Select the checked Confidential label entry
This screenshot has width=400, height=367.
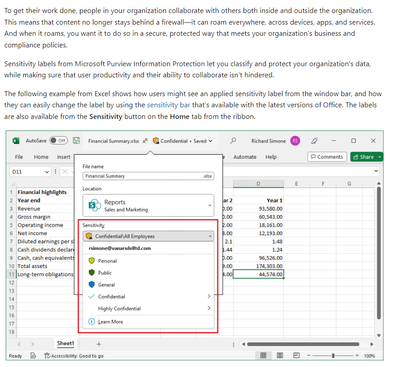point(148,296)
